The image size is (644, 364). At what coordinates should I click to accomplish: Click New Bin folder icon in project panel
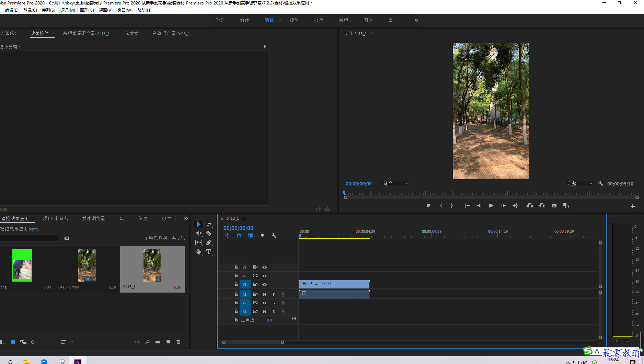tap(158, 342)
